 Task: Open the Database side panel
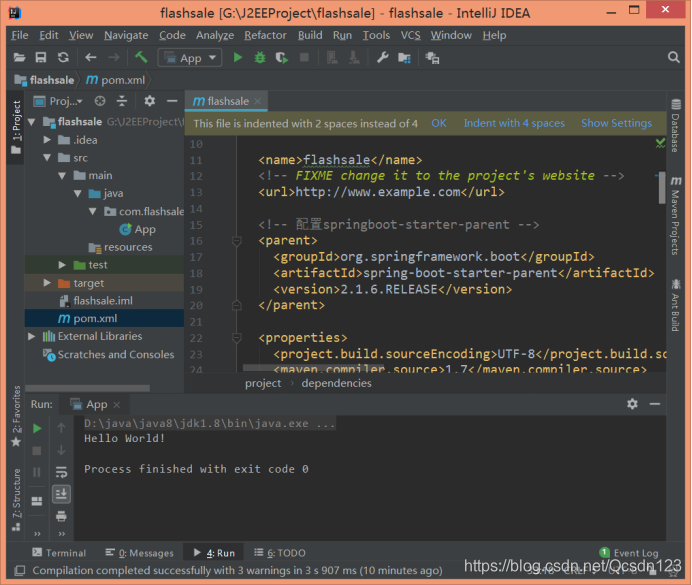pos(676,126)
